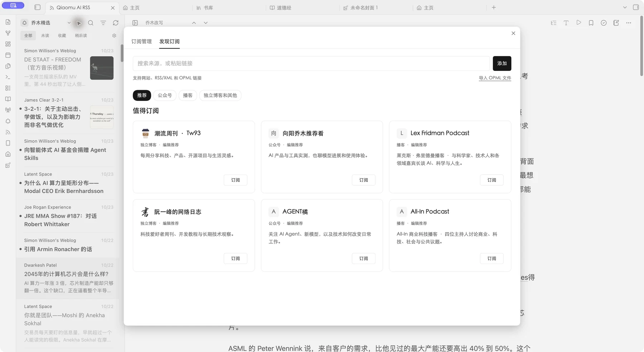
Task: Open the terminal prompt icon in the left sidebar
Action: point(8,77)
